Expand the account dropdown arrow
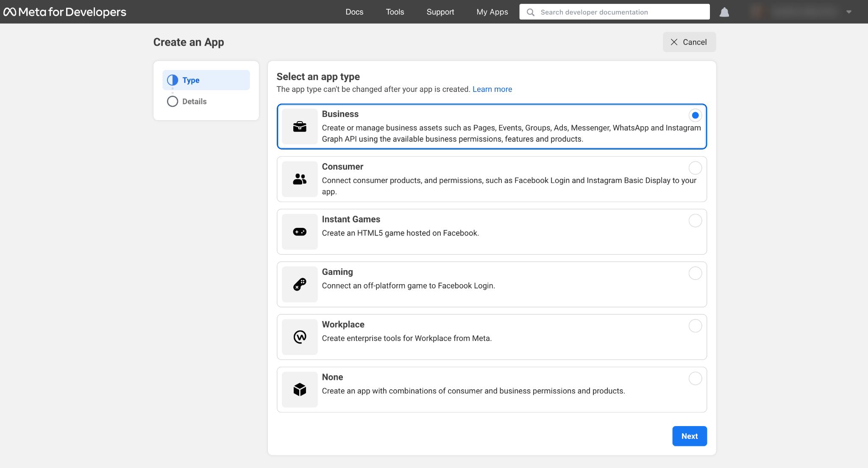The image size is (868, 468). coord(849,12)
